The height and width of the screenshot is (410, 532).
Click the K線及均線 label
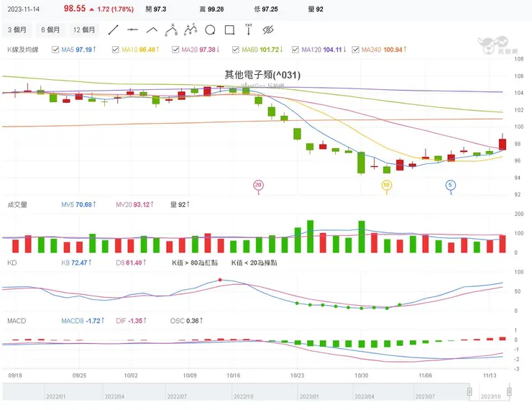(23, 50)
